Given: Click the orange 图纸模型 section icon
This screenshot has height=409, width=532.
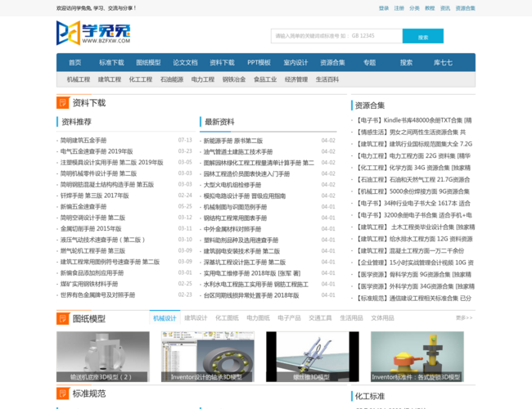Looking at the screenshot, I should click(62, 317).
